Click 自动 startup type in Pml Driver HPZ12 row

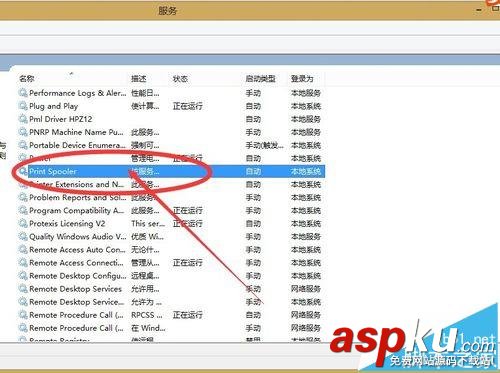(x=253, y=119)
